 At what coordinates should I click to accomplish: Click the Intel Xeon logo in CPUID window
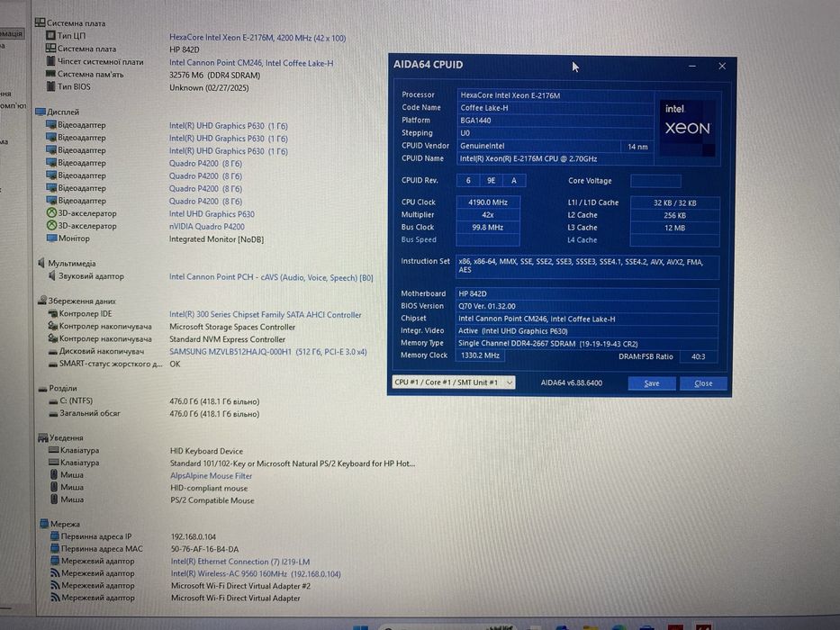687,128
